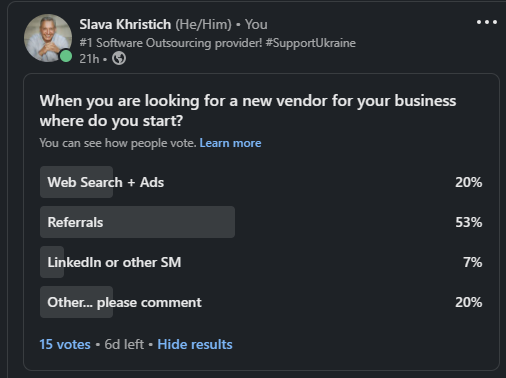
Task: Open Slava Khristich's profile photo
Action: [x=48, y=38]
